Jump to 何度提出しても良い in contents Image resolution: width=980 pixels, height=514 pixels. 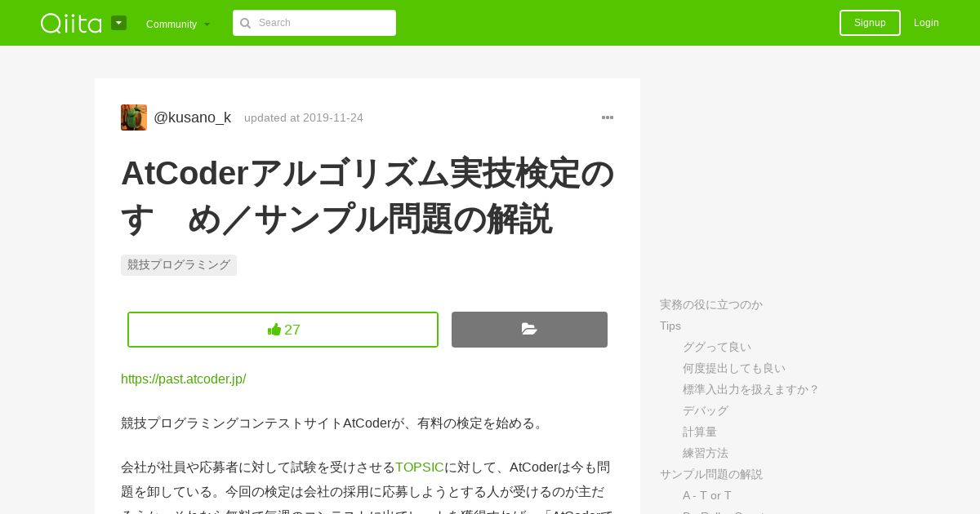click(x=734, y=368)
